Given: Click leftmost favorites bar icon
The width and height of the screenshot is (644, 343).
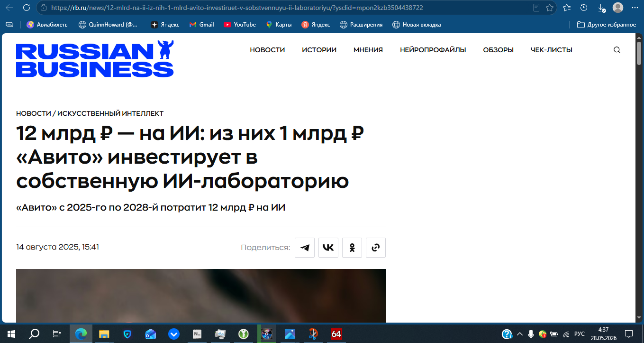Looking at the screenshot, I should (10, 25).
